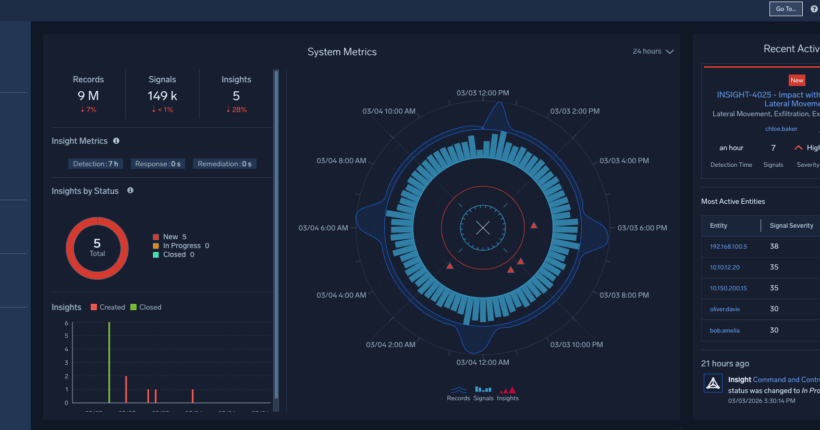Image resolution: width=820 pixels, height=430 pixels.
Task: Click the X icon at radar center
Action: (483, 228)
